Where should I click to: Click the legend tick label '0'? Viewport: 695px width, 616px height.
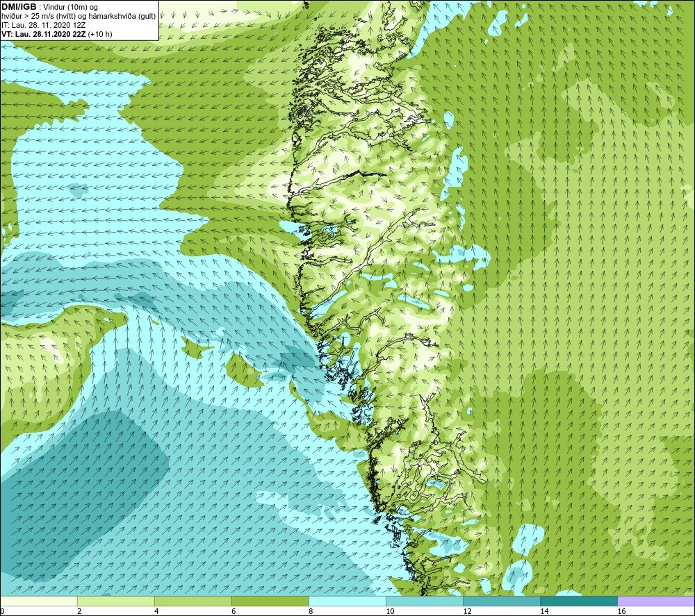coord(3,611)
